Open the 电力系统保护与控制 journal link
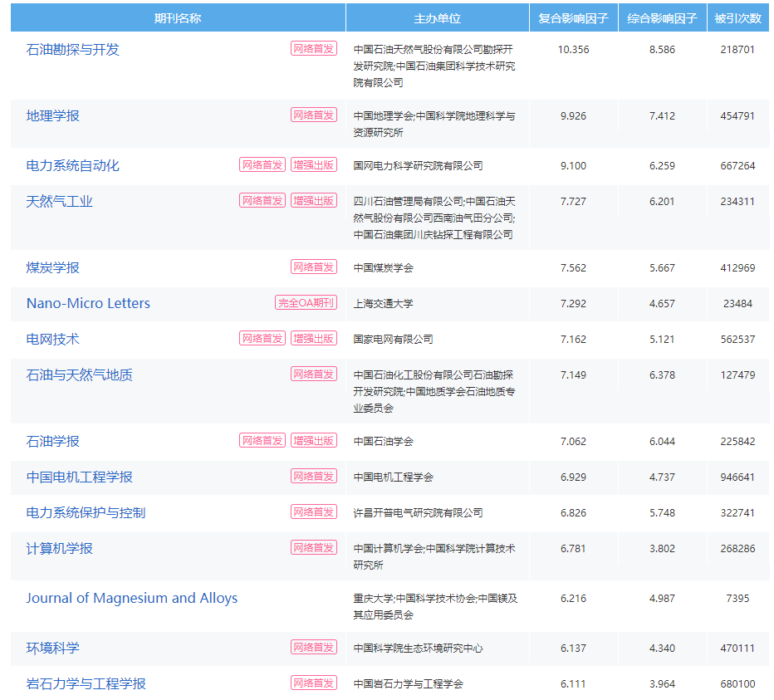Screen dimensions: 774x700 point(86,513)
